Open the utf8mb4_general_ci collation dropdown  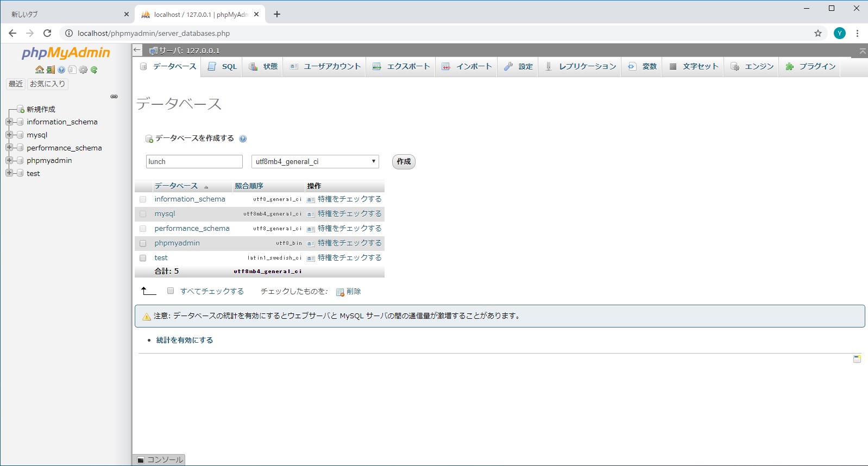point(315,162)
